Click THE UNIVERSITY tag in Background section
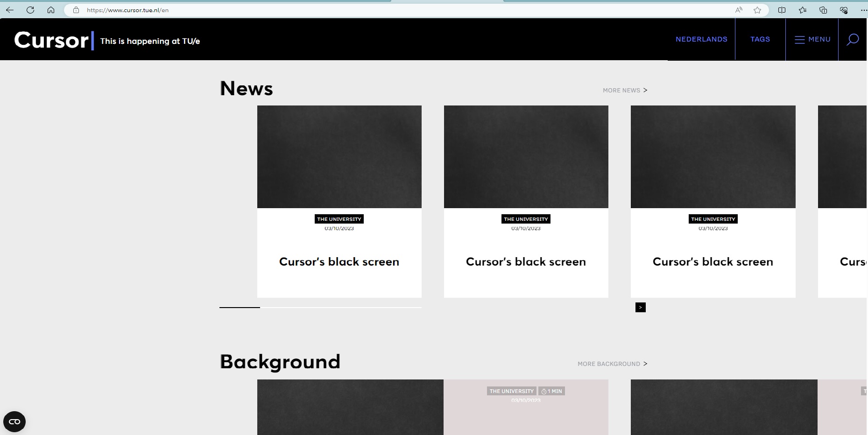The image size is (868, 435). pyautogui.click(x=512, y=391)
